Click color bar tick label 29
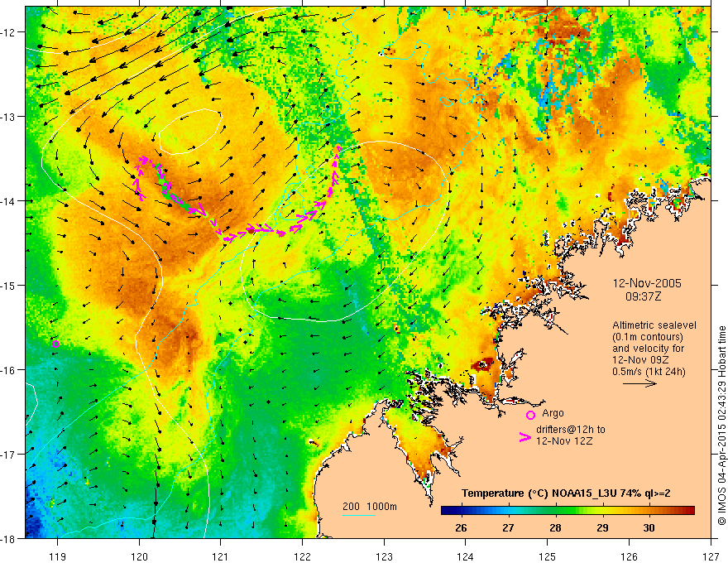 pos(602,527)
